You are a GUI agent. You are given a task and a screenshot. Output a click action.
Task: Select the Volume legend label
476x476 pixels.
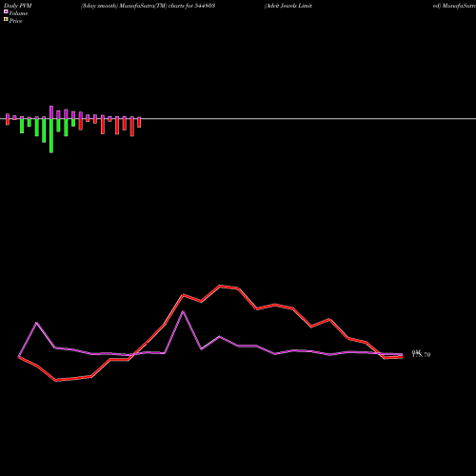point(18,13)
